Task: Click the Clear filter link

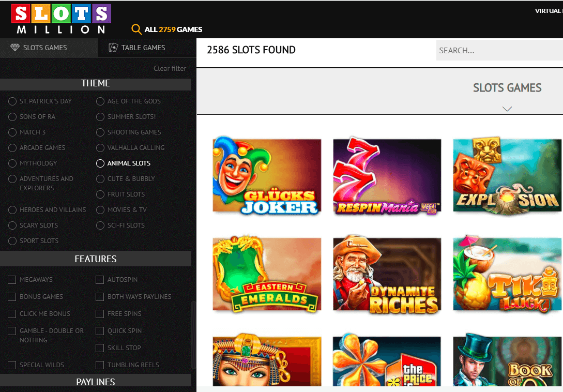Action: pos(170,68)
